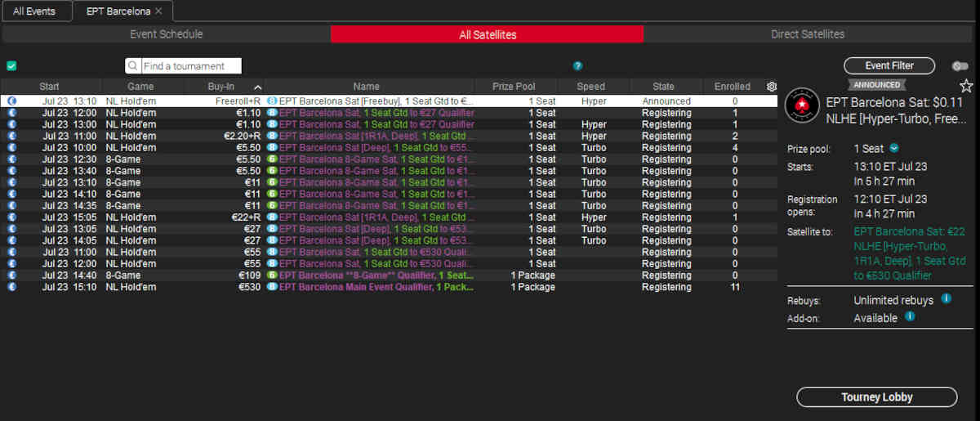
Task: Click the currency icon on Freeroll+R row
Action: [x=12, y=101]
